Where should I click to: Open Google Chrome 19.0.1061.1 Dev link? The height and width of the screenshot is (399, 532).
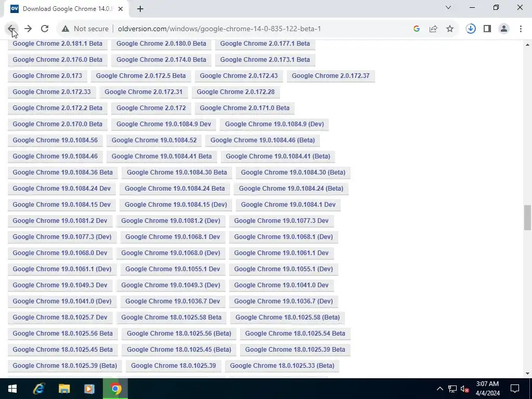281,253
